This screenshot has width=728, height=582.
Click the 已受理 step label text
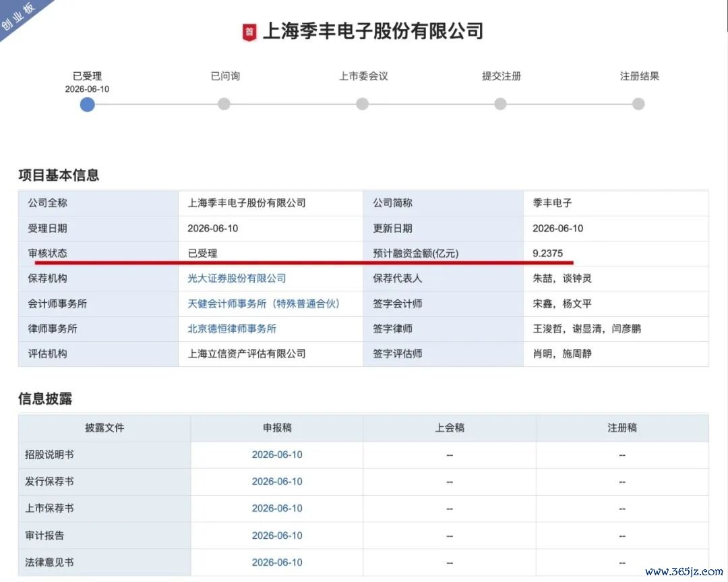click(87, 76)
